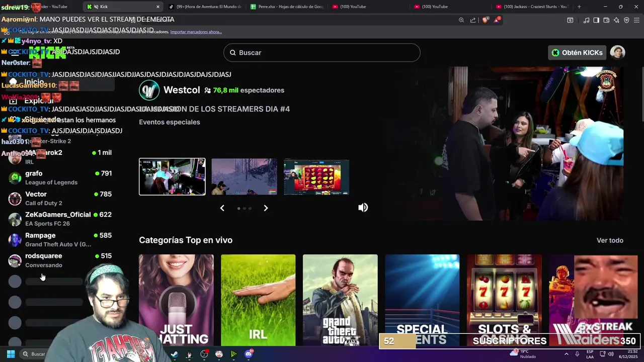Open the Just Chatting category card
644x362 pixels.
tap(176, 300)
